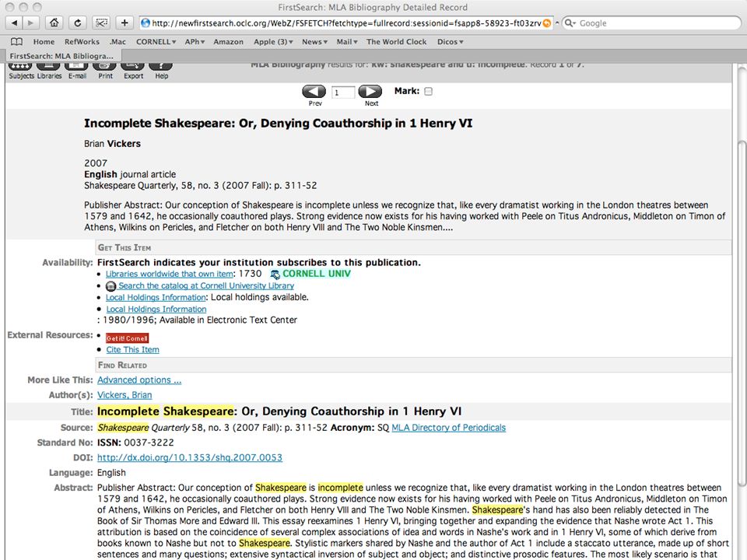Click the RSS/snapback orange icon in address bar

coord(547,23)
